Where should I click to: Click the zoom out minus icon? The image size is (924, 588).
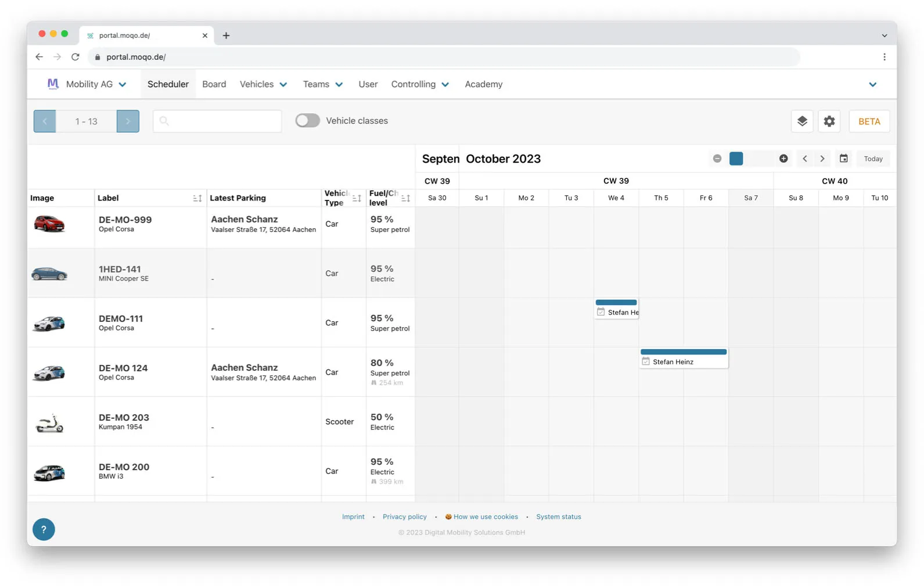tap(717, 159)
